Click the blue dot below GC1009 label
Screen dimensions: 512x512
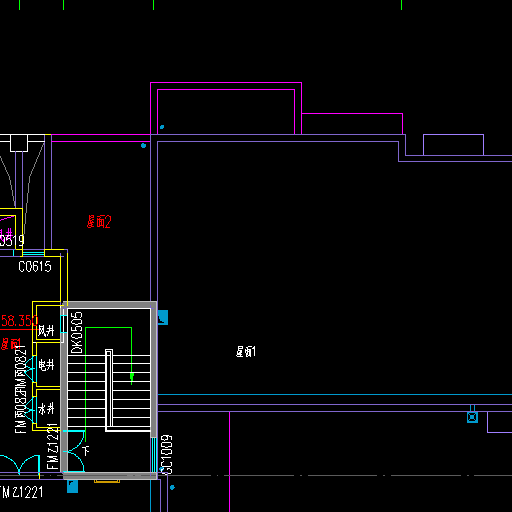[172, 487]
